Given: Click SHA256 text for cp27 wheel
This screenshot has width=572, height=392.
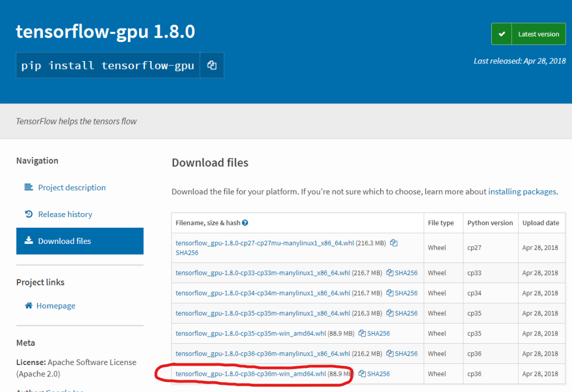Looking at the screenshot, I should (x=187, y=253).
